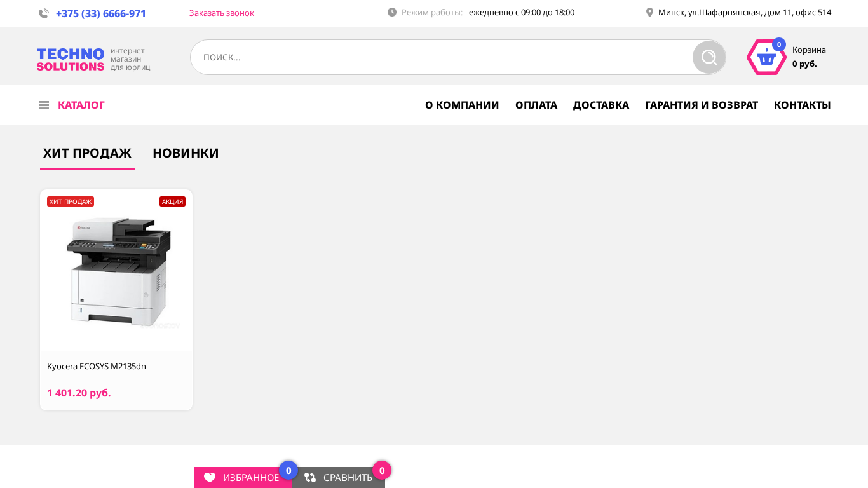Open the ИЗБРАННОЕ favorites button

pos(243,478)
